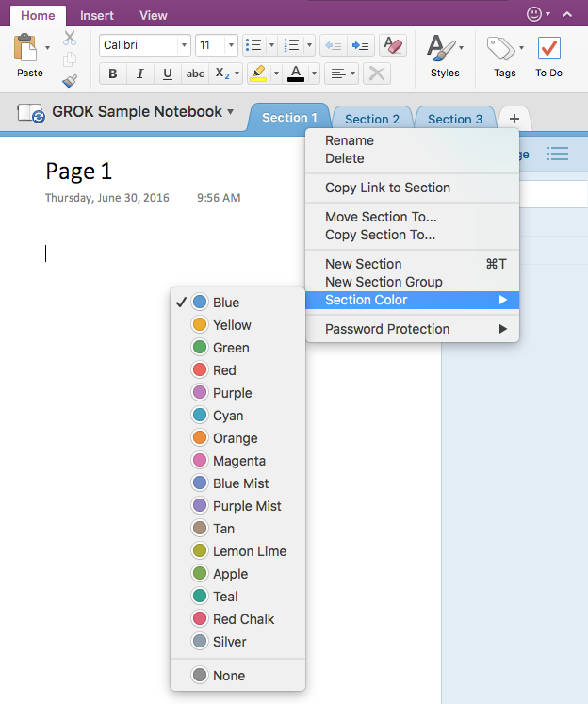The image size is (588, 704).
Task: Select the Section 1 tab
Action: pyautogui.click(x=289, y=118)
